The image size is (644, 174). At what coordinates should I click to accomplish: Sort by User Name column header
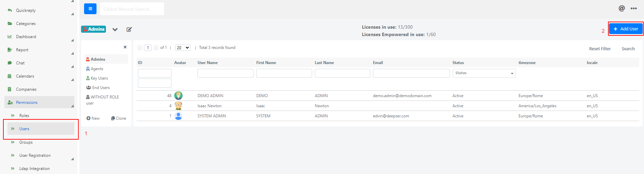207,63
